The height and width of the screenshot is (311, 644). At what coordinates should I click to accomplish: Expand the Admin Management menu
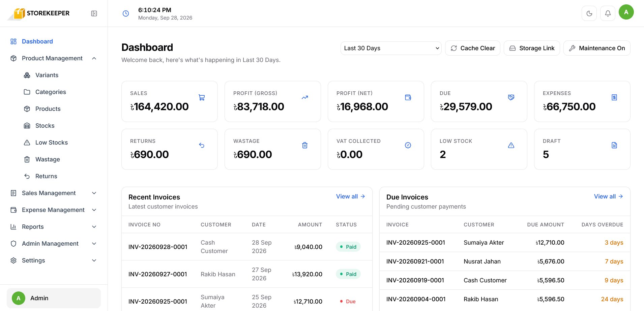click(54, 244)
